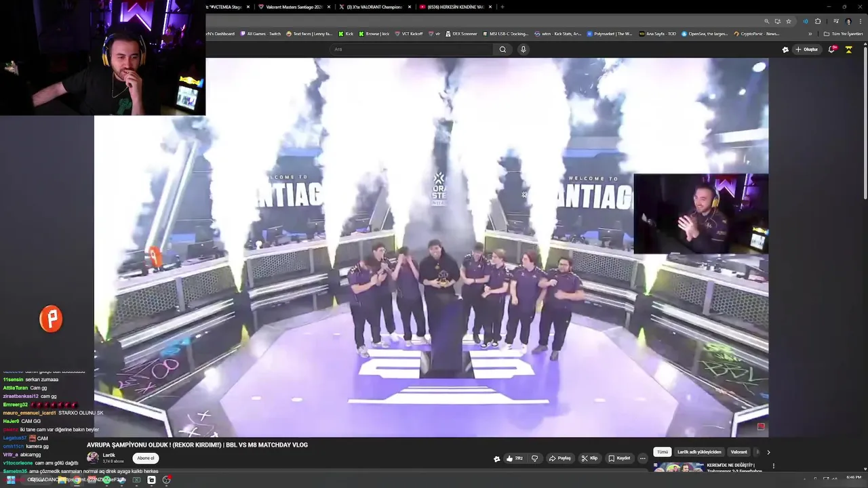Open Text faces Lenny bookmark
The height and width of the screenshot is (488, 868).
click(309, 33)
